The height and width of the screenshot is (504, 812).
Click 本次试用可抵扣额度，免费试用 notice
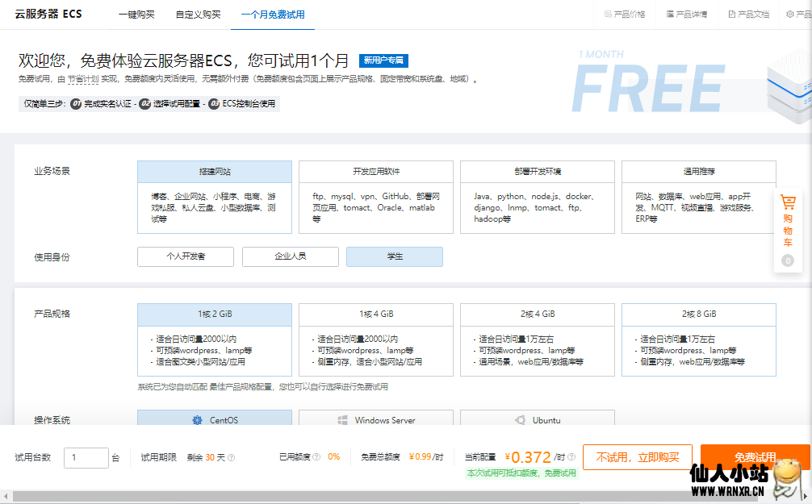521,473
